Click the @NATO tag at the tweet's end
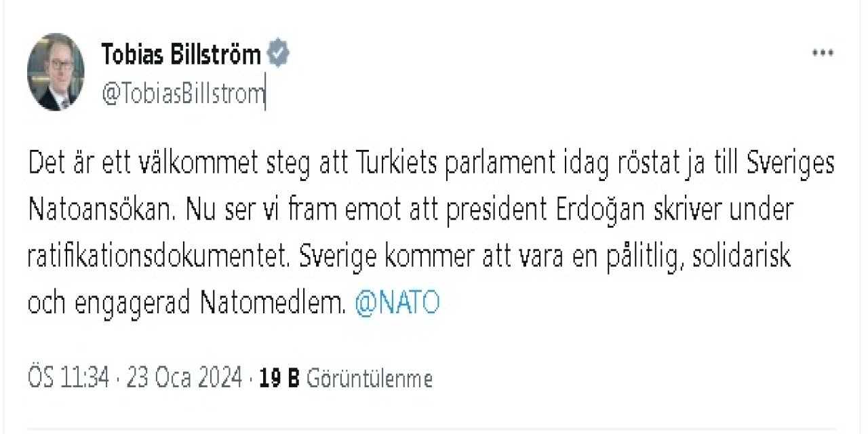 click(397, 302)
